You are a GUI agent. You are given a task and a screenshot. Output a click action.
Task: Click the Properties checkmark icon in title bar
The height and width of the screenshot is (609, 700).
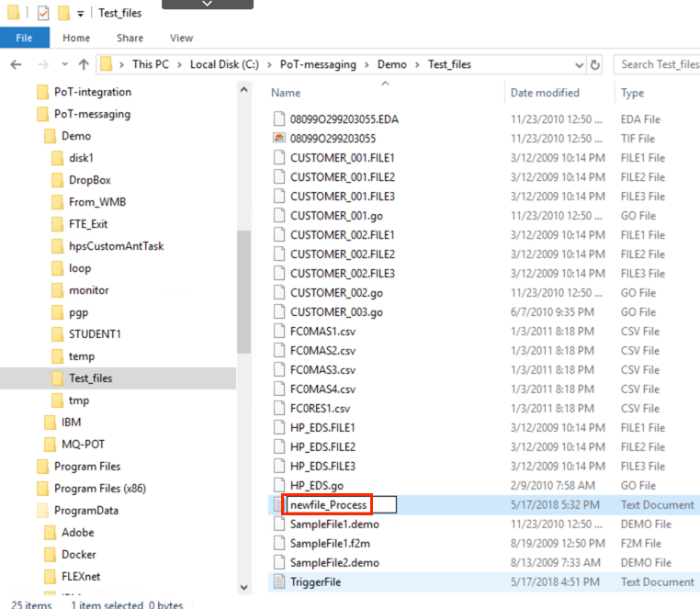pyautogui.click(x=43, y=13)
